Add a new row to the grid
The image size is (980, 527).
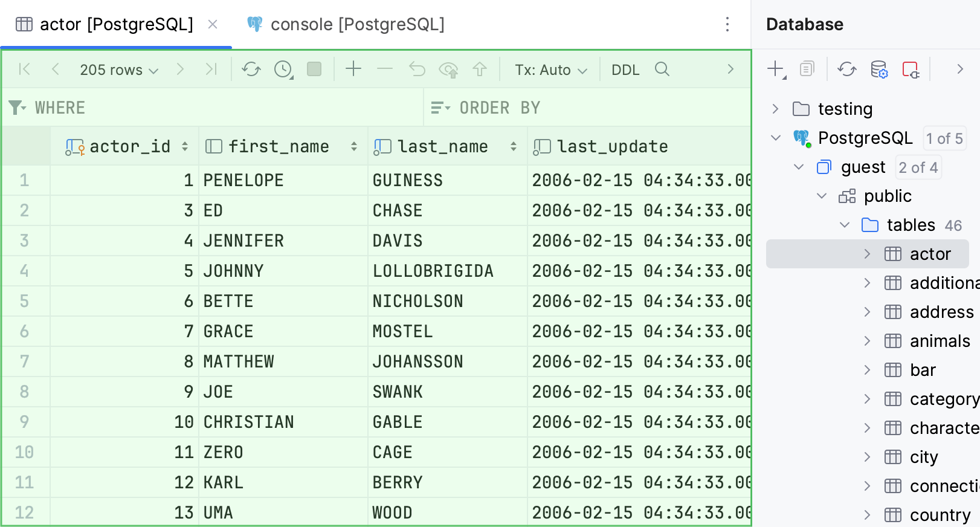click(x=353, y=70)
